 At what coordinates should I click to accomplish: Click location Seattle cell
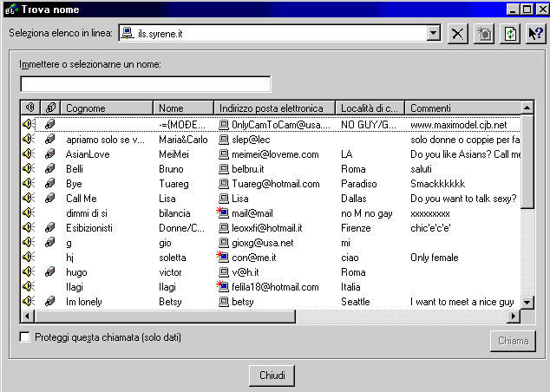pos(356,302)
